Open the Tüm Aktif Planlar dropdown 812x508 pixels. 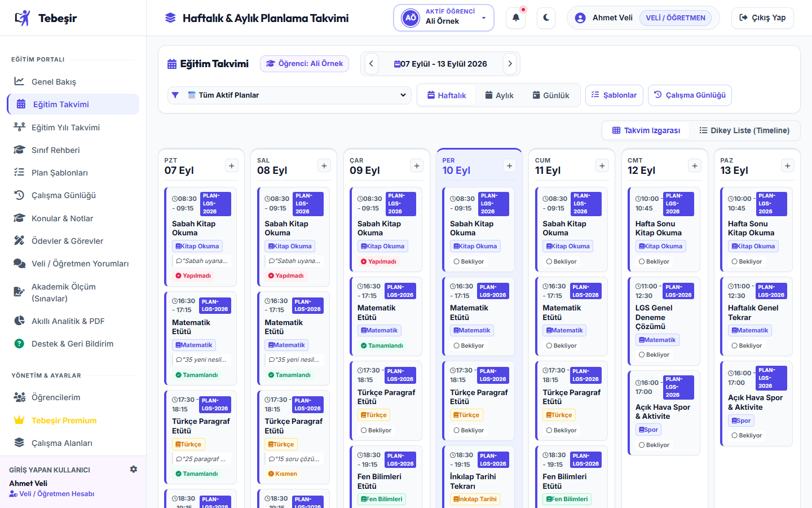(289, 95)
